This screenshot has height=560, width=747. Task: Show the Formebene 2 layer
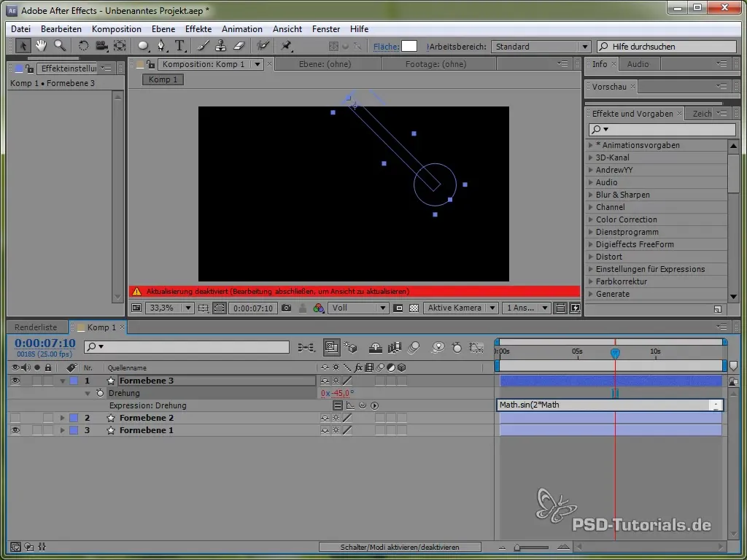pyautogui.click(x=15, y=418)
